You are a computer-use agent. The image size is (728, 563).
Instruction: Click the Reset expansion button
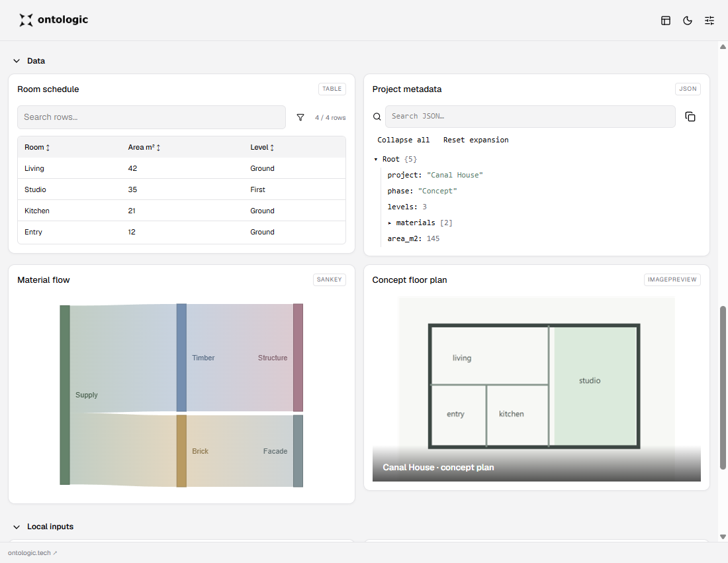(475, 140)
